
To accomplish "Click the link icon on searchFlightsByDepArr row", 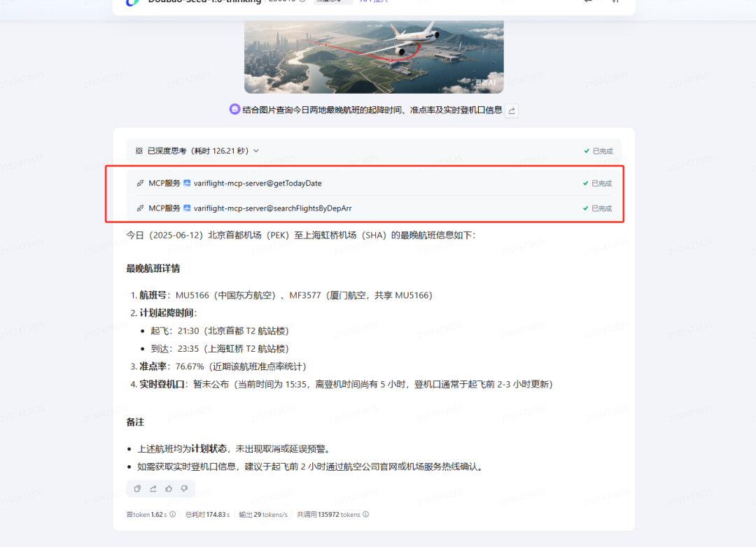I will (140, 208).
